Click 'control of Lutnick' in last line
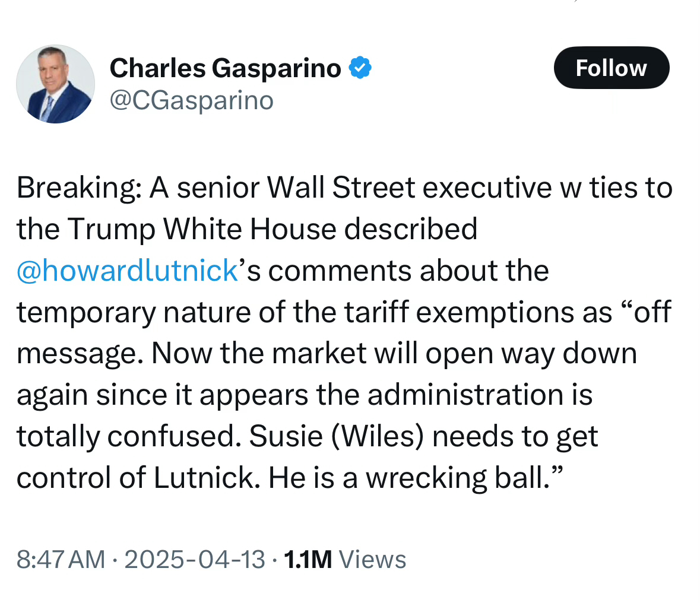The width and height of the screenshot is (700, 603). 135,478
